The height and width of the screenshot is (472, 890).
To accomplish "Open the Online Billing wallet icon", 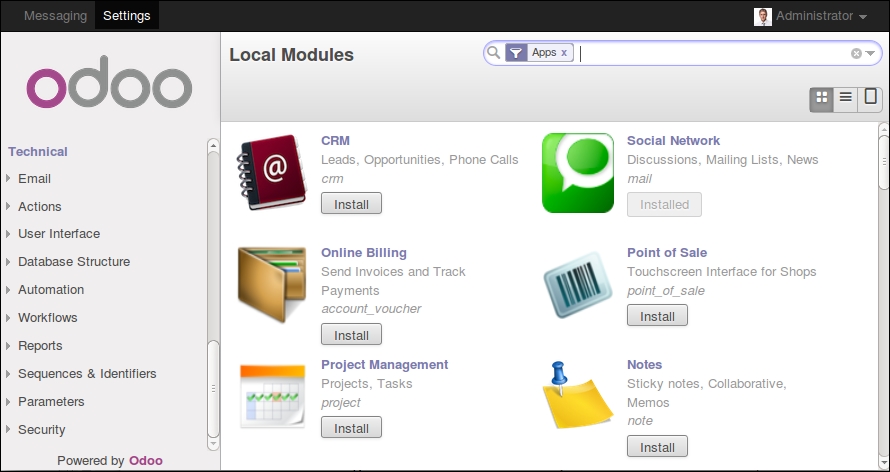I will (271, 285).
